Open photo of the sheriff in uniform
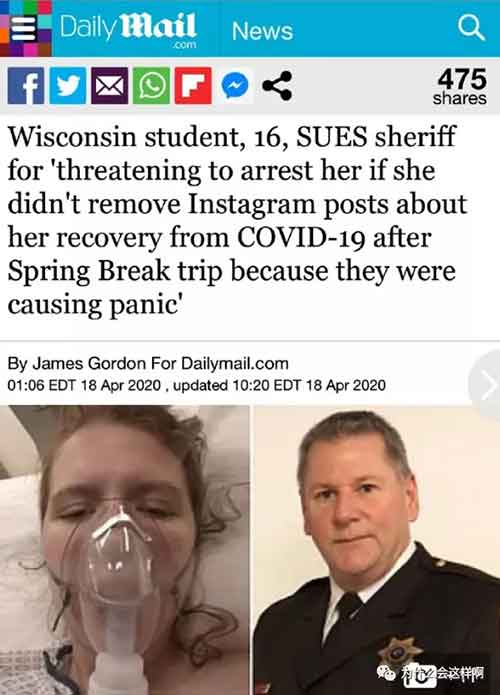The width and height of the screenshot is (500, 695). [377, 550]
